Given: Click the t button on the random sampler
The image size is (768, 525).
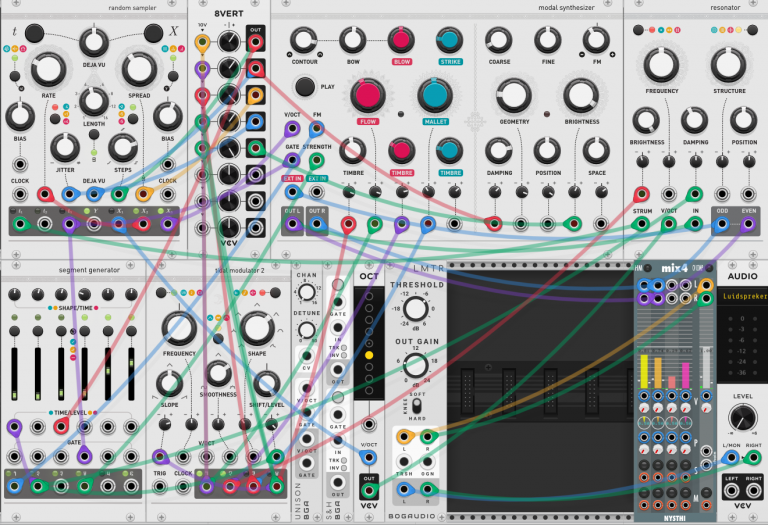Looking at the screenshot, I should pyautogui.click(x=34, y=33).
